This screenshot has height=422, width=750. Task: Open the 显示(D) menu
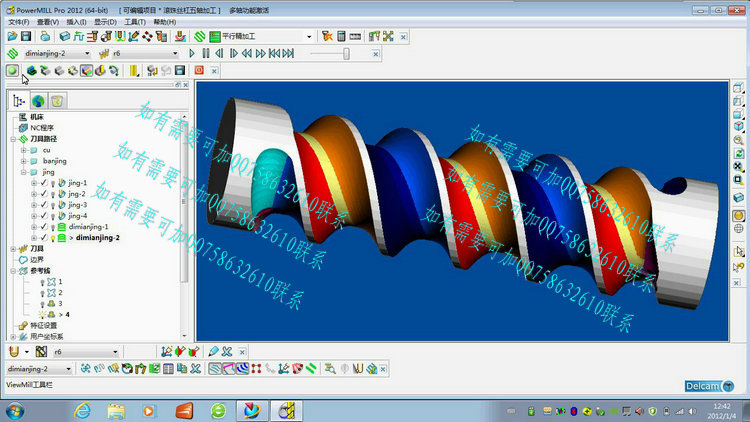tap(105, 22)
